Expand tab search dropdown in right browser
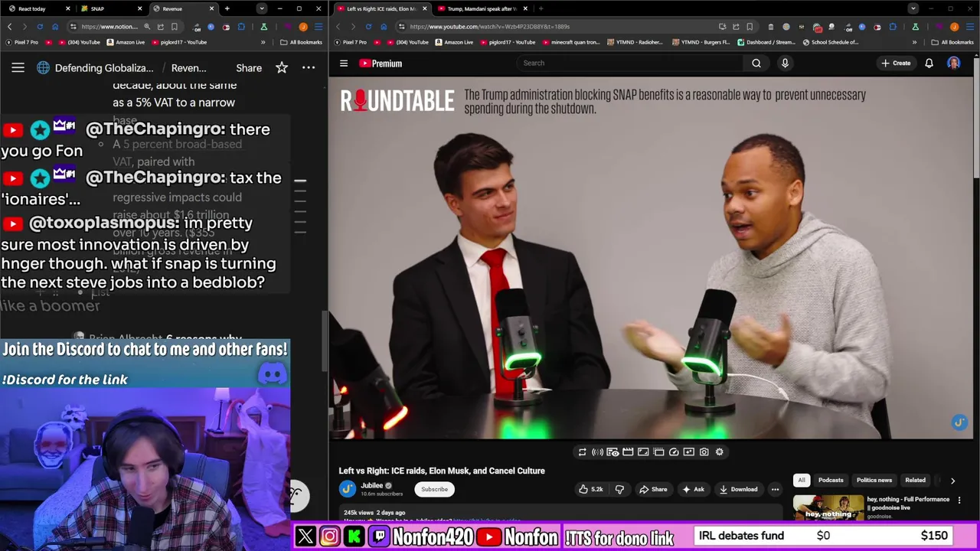The height and width of the screenshot is (551, 980). point(913,8)
